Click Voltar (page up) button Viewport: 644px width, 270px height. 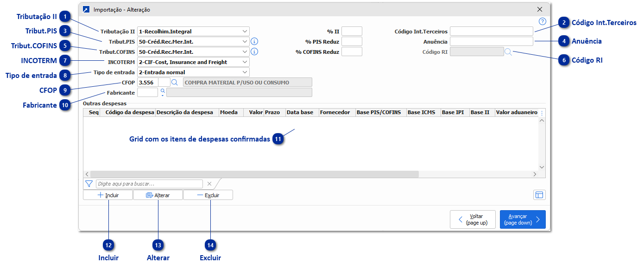473,219
